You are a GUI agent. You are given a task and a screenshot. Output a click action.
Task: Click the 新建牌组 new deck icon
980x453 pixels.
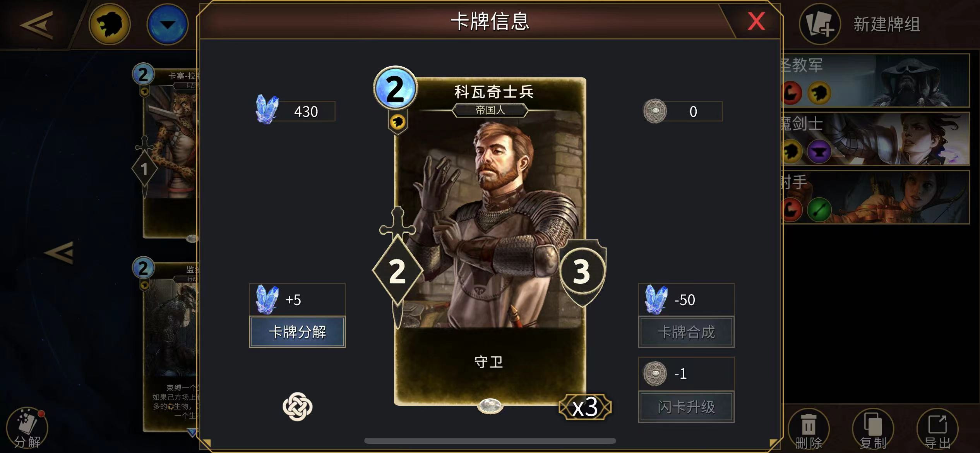820,24
